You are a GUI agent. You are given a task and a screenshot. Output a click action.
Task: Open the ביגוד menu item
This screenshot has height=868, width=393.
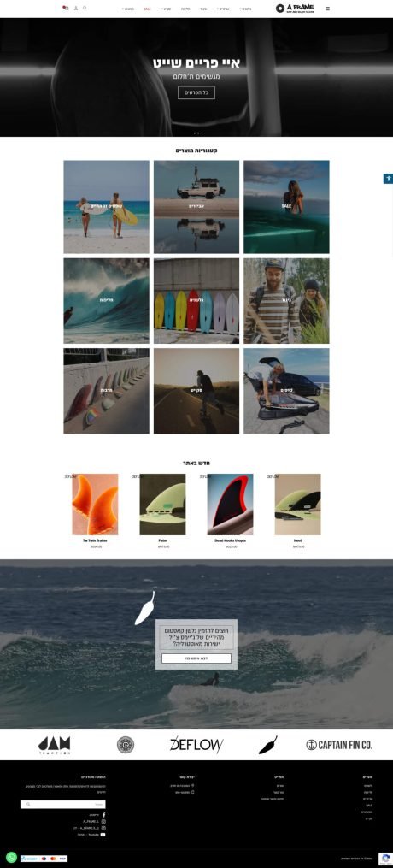click(x=203, y=9)
